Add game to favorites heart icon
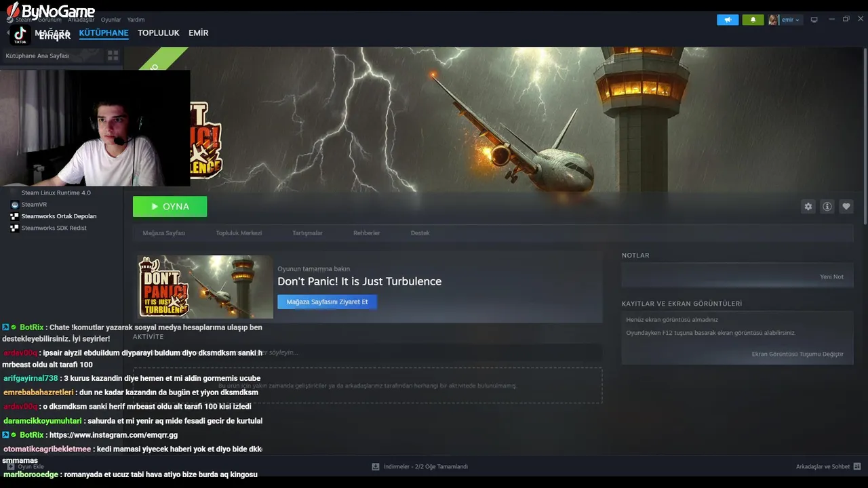Viewport: 868px width, 488px height. point(846,207)
